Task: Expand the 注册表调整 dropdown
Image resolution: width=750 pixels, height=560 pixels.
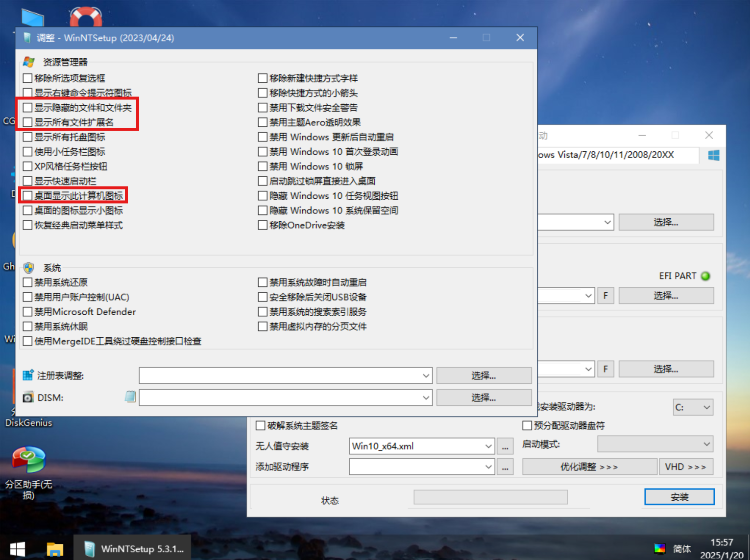Action: (x=426, y=375)
